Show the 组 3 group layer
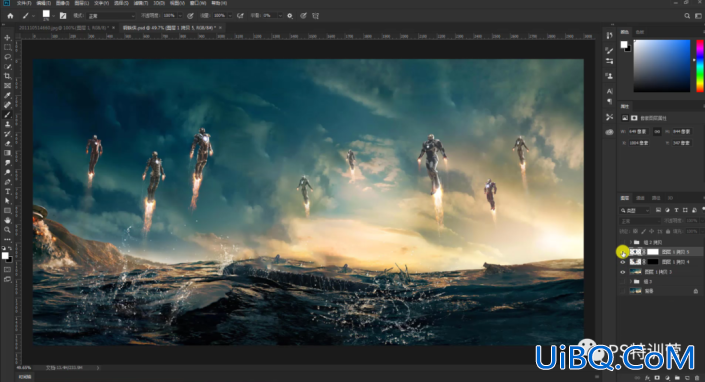Image resolution: width=705 pixels, height=382 pixels. pyautogui.click(x=623, y=282)
